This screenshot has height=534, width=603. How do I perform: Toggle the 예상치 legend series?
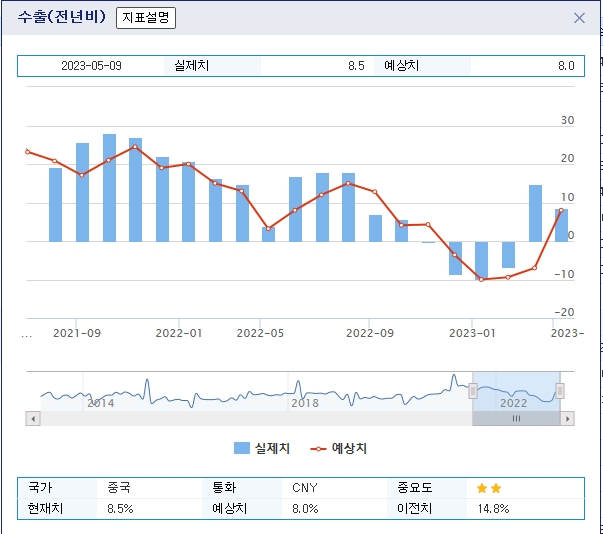[338, 448]
